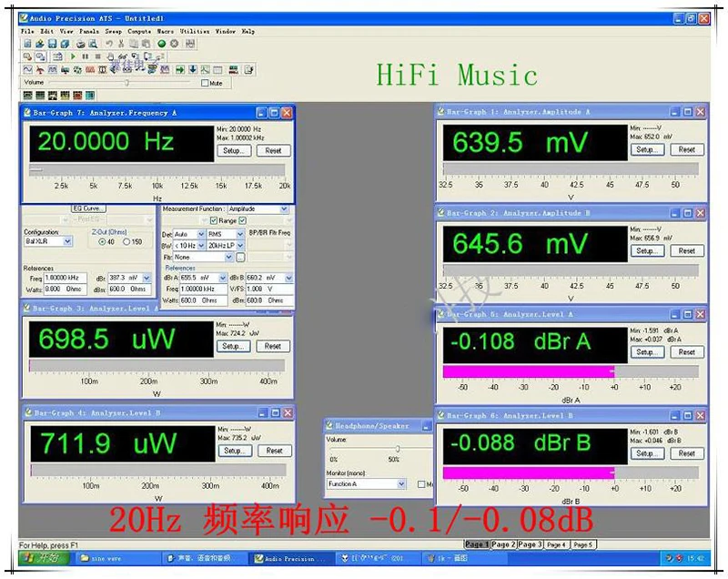Click the Windows Start button
728x579 pixels.
[x=44, y=558]
